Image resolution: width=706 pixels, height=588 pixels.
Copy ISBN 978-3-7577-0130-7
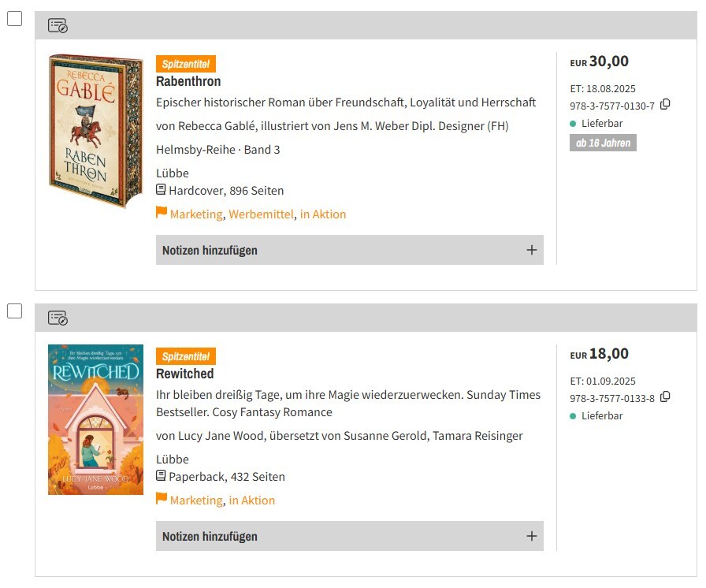[x=665, y=105]
